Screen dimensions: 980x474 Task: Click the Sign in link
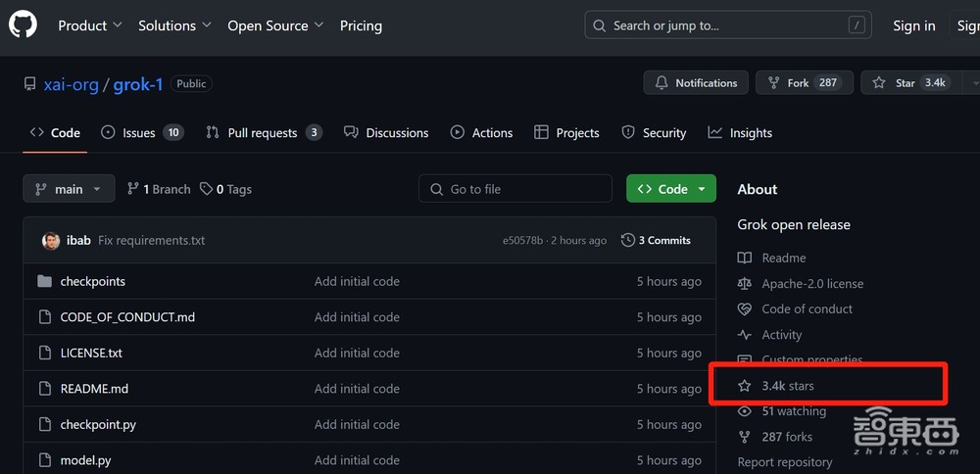pos(913,25)
